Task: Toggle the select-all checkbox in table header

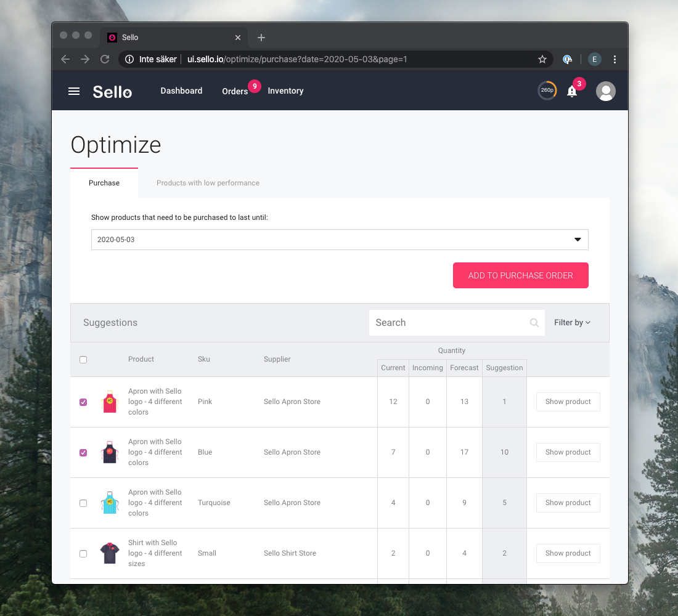Action: pyautogui.click(x=83, y=360)
